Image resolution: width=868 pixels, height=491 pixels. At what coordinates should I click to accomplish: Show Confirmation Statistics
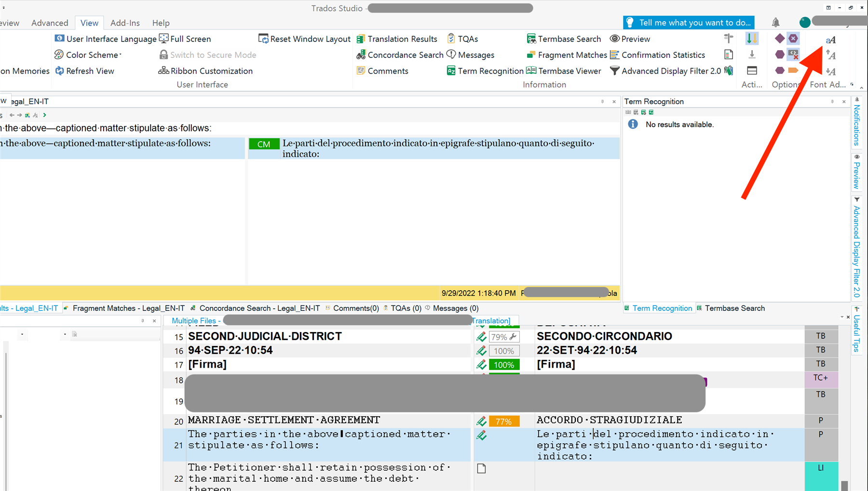tap(657, 55)
